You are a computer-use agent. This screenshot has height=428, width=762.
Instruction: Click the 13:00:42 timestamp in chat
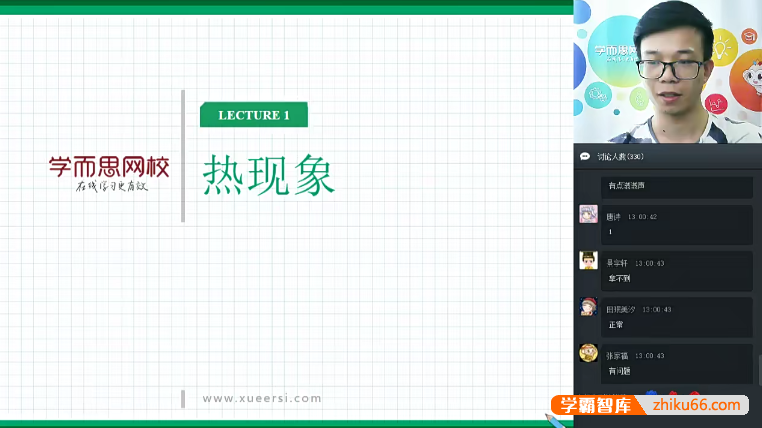tap(642, 217)
